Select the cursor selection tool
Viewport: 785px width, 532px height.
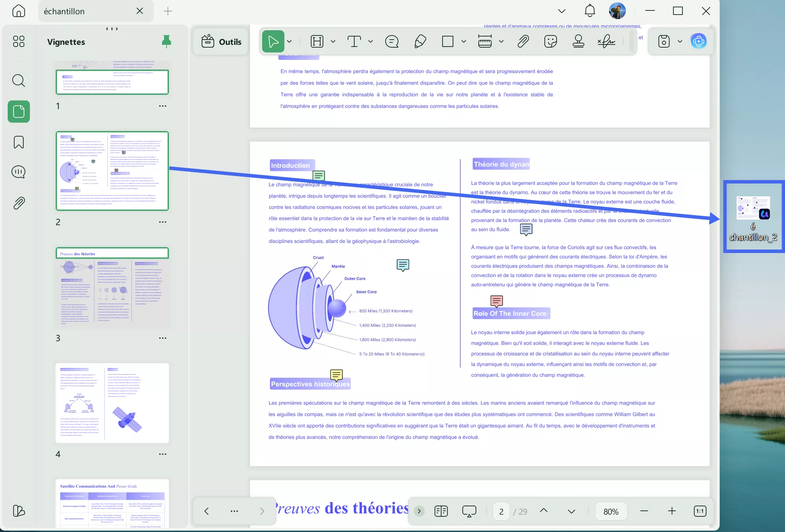click(x=273, y=41)
